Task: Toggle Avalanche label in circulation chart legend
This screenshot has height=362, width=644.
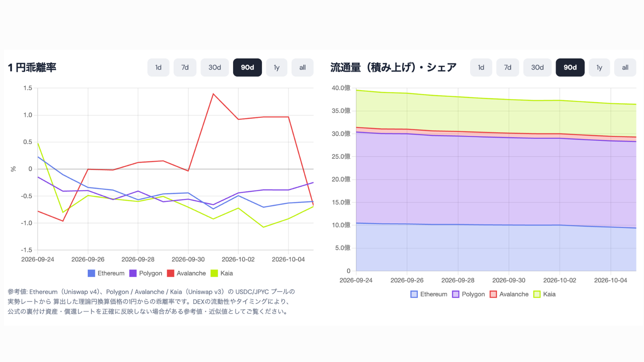Action: click(x=514, y=294)
